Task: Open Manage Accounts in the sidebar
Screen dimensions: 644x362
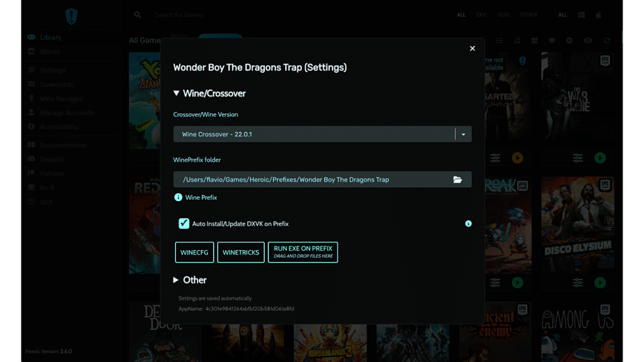Action: pos(70,113)
